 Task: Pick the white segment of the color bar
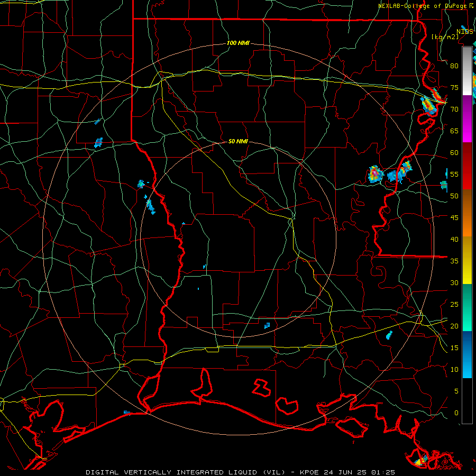pyautogui.click(x=467, y=71)
